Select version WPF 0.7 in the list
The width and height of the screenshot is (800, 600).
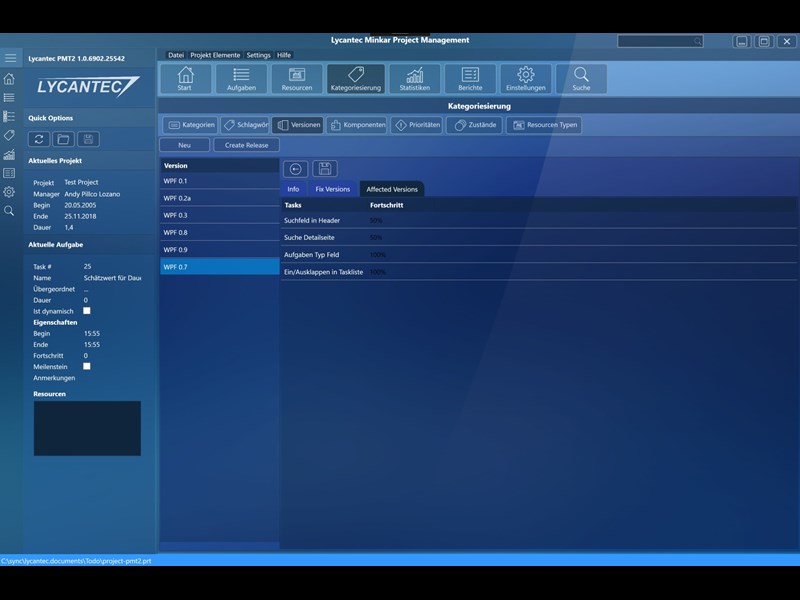[220, 267]
